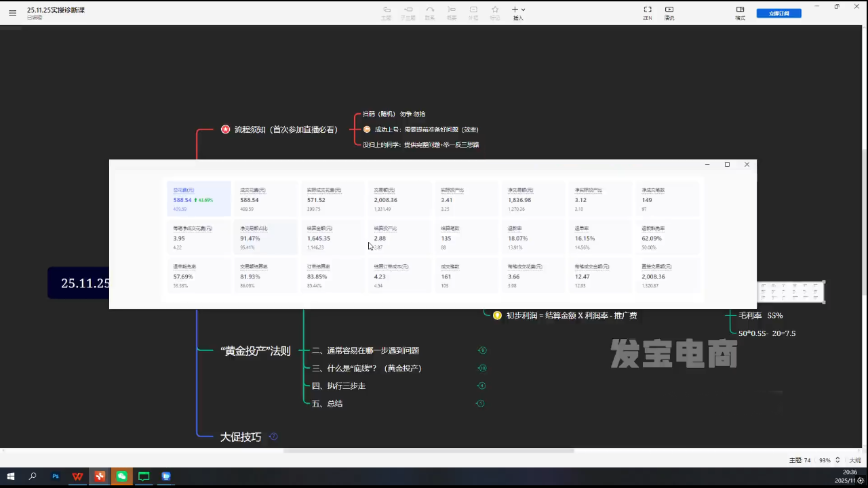Switch to 大纲 outline view
Viewport: 868px width, 488px height.
854,460
